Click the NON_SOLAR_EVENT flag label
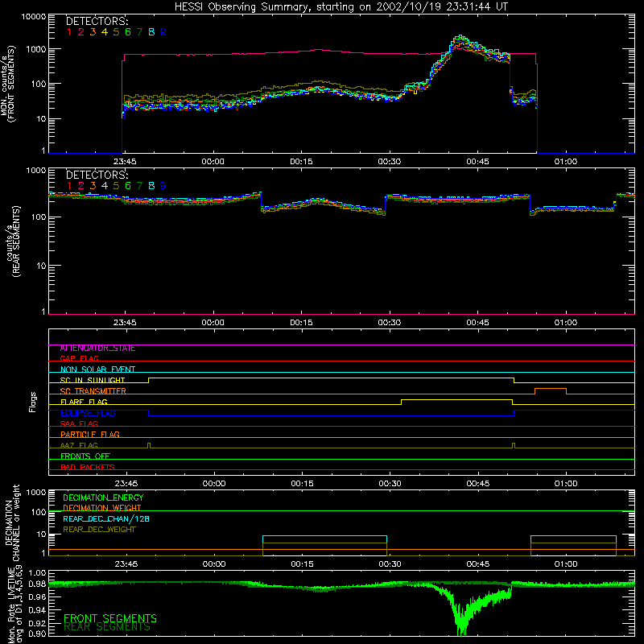 pos(97,369)
